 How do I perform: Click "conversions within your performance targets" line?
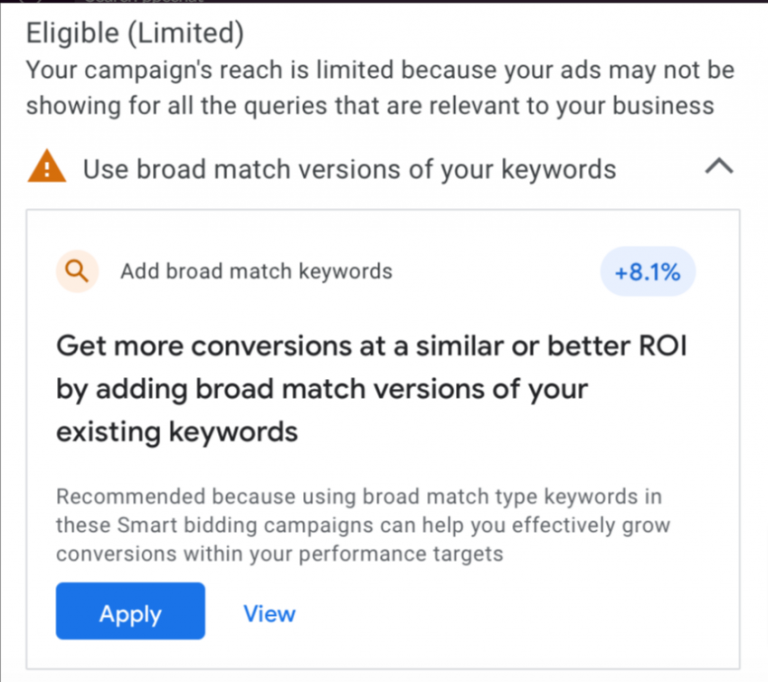pos(279,553)
